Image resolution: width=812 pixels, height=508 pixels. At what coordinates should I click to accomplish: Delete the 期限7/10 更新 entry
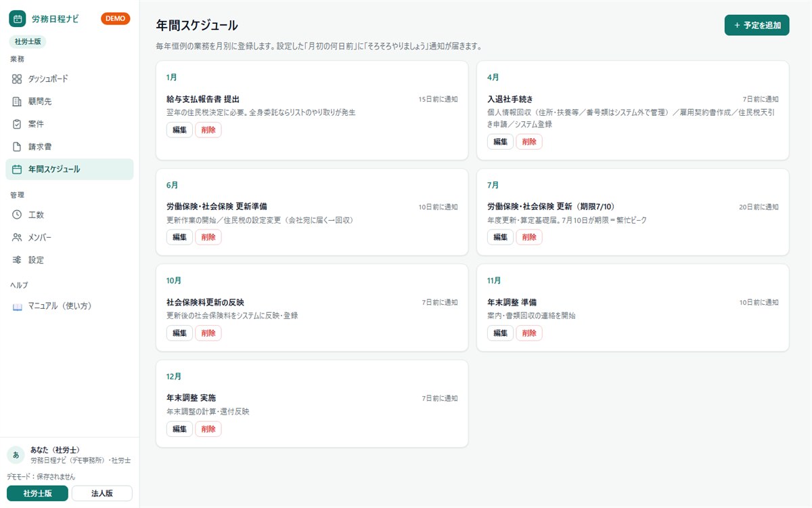529,237
